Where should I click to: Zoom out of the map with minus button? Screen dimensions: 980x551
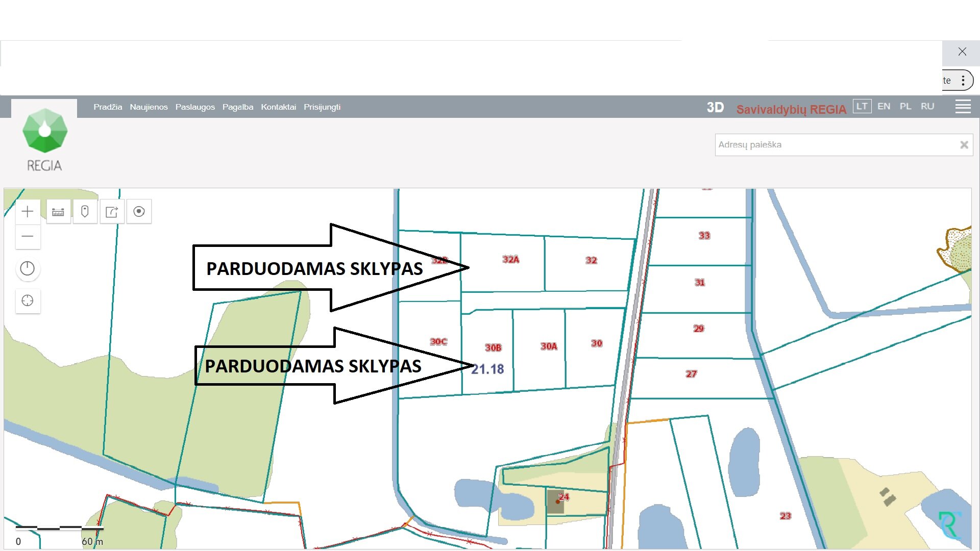point(28,236)
